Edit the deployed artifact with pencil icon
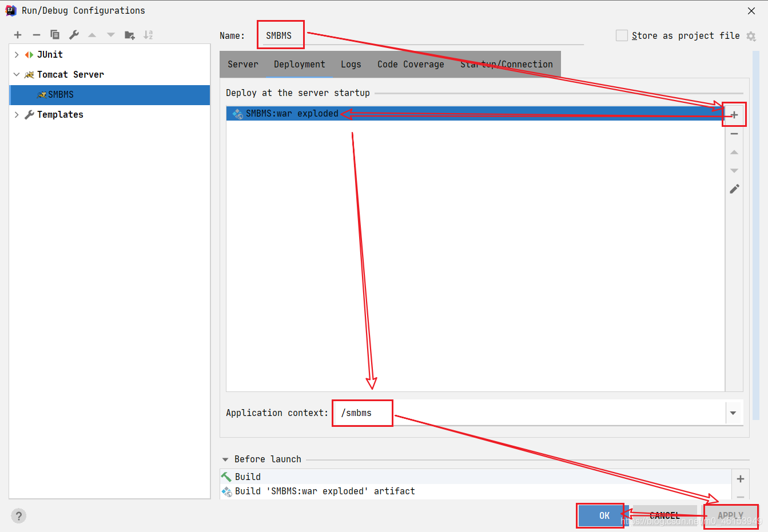Image resolution: width=768 pixels, height=532 pixels. pyautogui.click(x=734, y=189)
